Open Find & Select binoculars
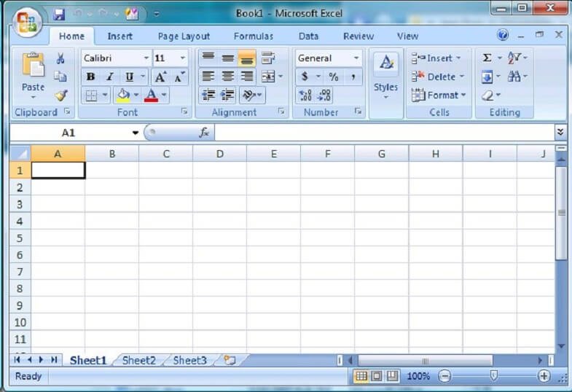 tap(514, 77)
